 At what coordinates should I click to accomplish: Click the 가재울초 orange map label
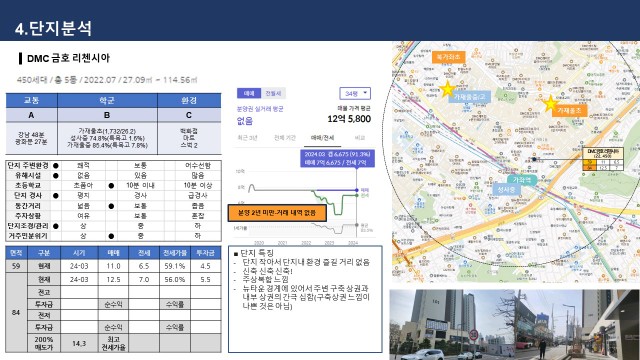tap(569, 111)
